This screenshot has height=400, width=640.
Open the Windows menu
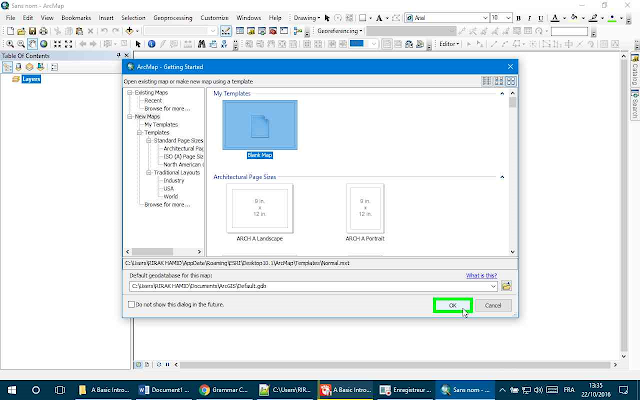(249, 18)
